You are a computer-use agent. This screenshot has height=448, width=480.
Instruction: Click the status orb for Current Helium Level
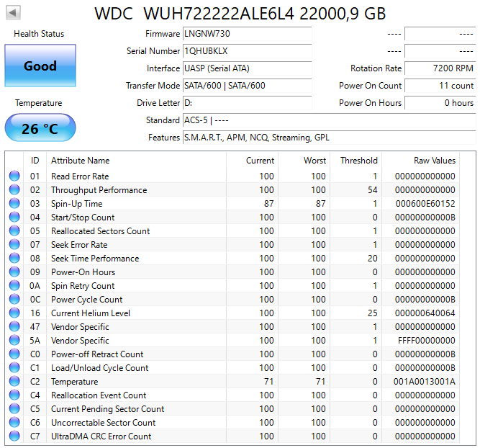pos(14,313)
